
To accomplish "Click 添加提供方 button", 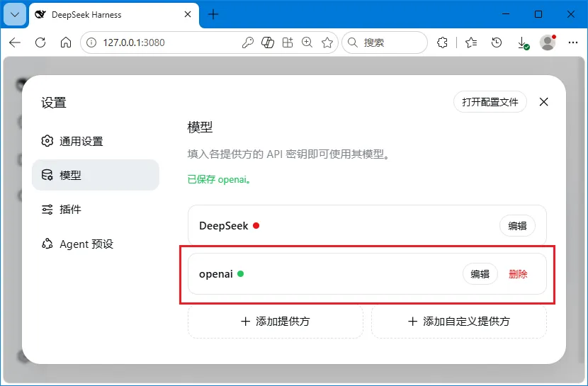I will point(276,322).
